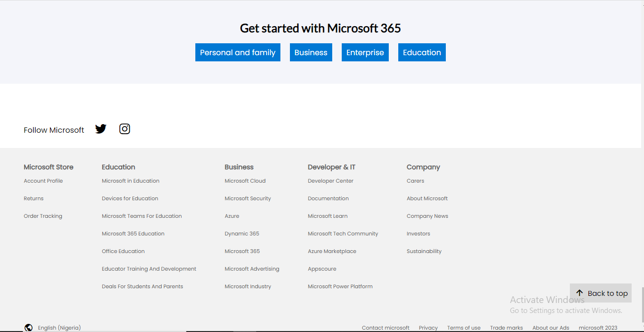This screenshot has width=644, height=332.
Task: Click the Developer & IT heading
Action: tap(332, 167)
